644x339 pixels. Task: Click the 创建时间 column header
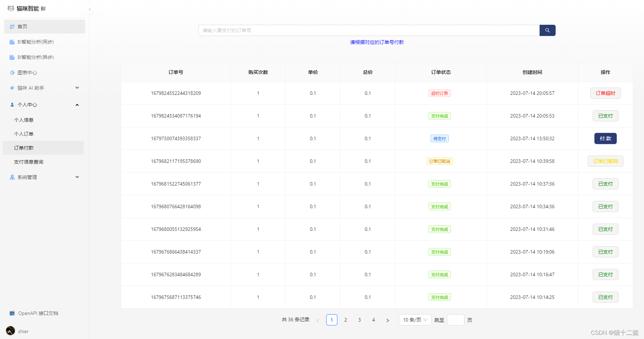[x=532, y=72]
